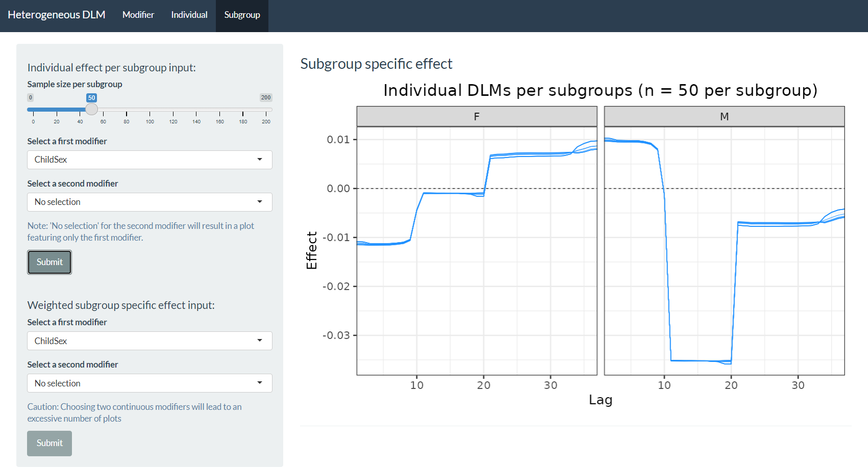Set sample size slider to the 100 tick
Viewport: 868px width, 469px height.
point(150,110)
